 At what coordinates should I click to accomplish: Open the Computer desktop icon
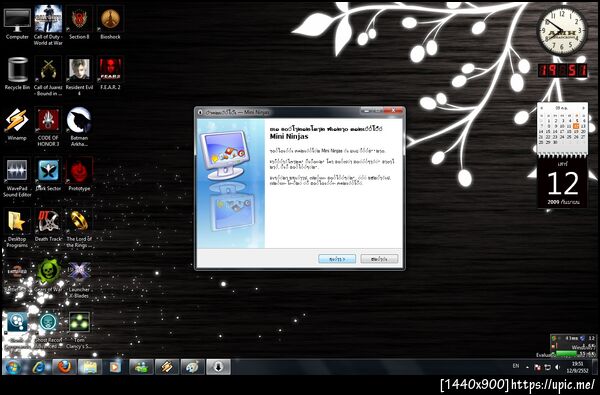click(17, 23)
